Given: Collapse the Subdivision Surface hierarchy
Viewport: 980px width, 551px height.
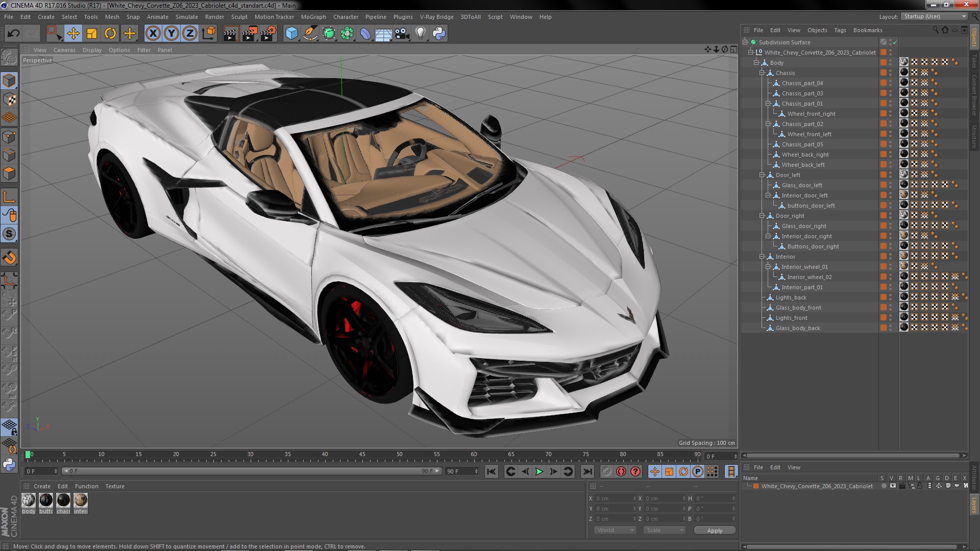Looking at the screenshot, I should (745, 42).
